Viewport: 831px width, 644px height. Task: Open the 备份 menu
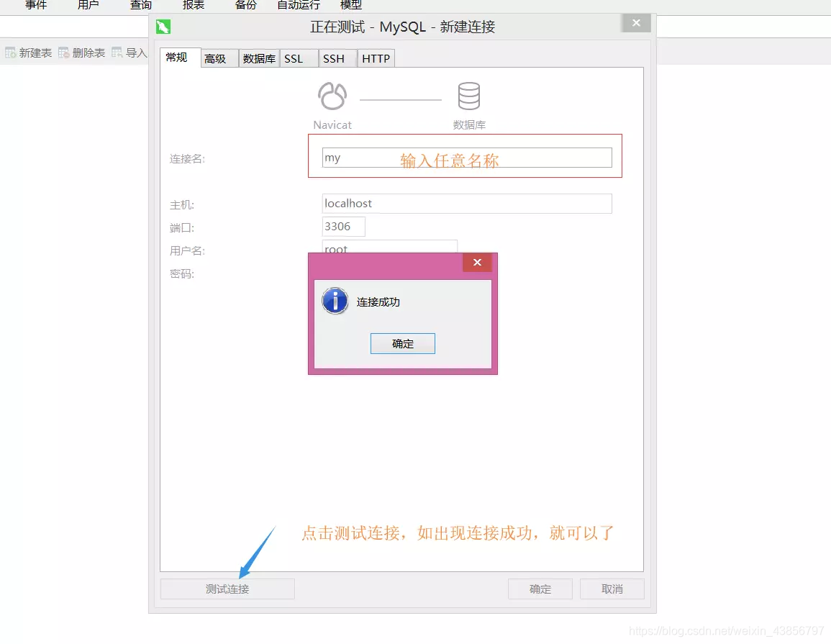coord(245,5)
